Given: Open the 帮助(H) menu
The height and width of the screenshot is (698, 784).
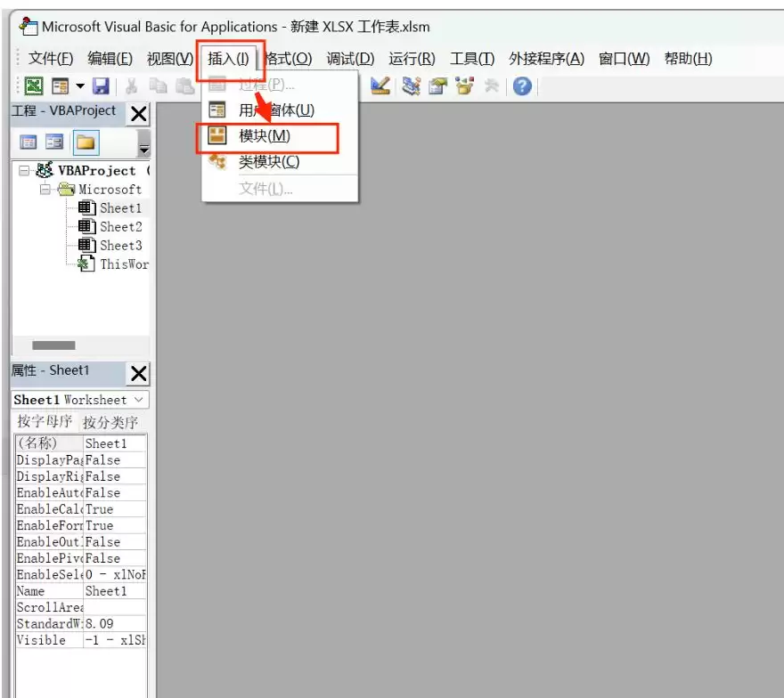Looking at the screenshot, I should (x=688, y=59).
